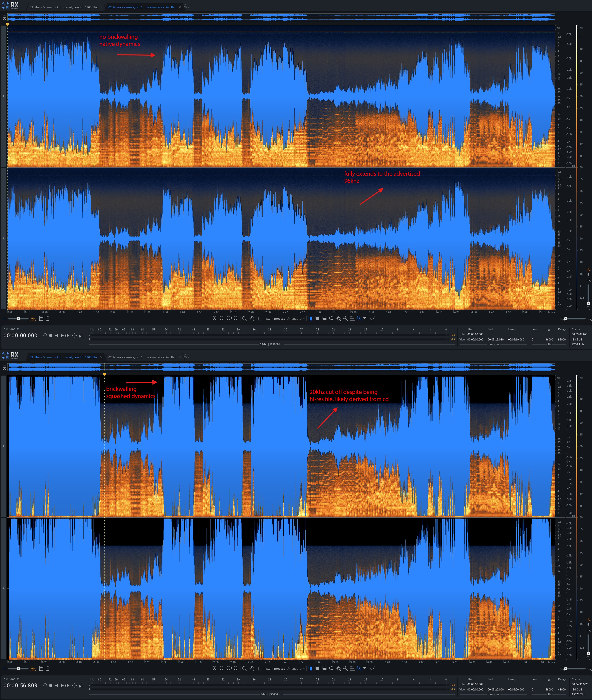Select the hand grab tool in upper toolbar
The image size is (592, 700).
click(x=252, y=319)
